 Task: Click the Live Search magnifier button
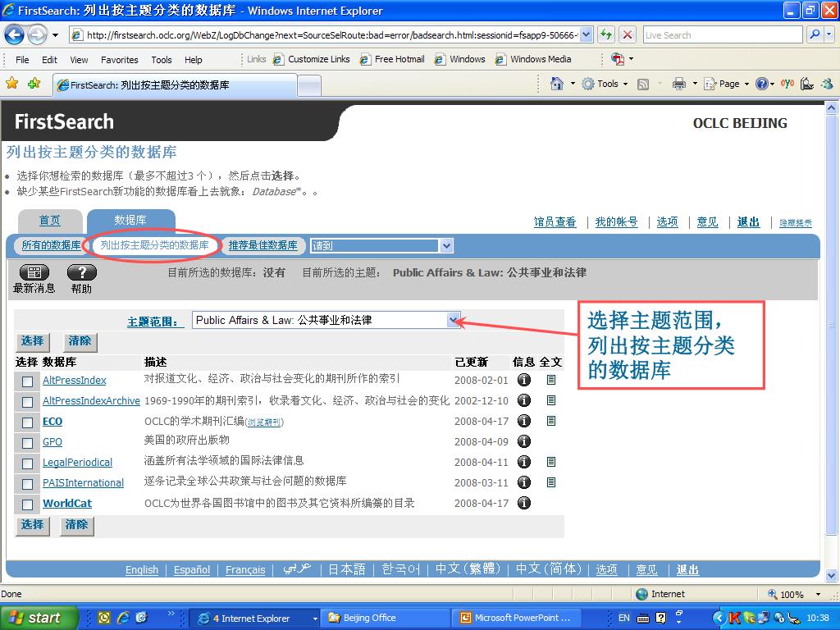(815, 34)
